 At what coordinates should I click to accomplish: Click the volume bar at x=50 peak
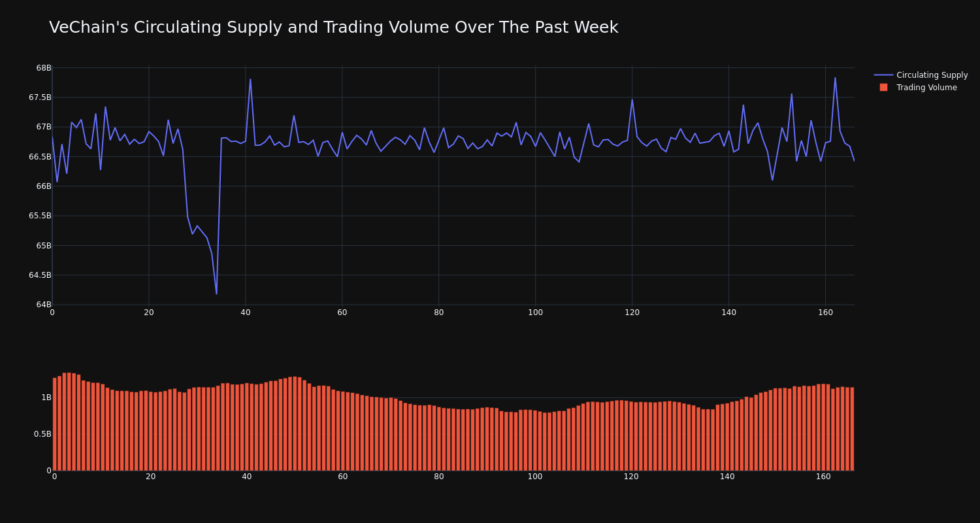tap(295, 424)
